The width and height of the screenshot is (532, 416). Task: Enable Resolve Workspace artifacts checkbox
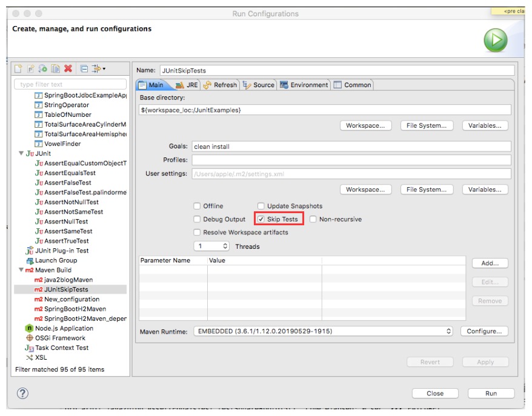point(197,233)
